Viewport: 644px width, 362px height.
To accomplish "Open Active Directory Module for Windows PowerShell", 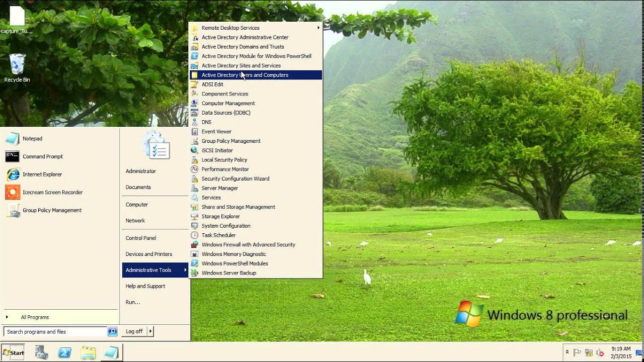I will (x=256, y=56).
